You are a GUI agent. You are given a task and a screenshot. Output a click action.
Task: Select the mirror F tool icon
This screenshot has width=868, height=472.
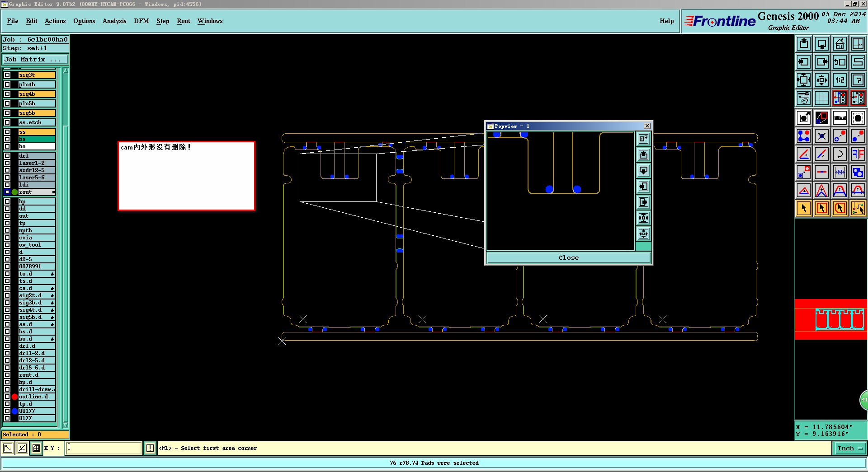click(x=858, y=154)
